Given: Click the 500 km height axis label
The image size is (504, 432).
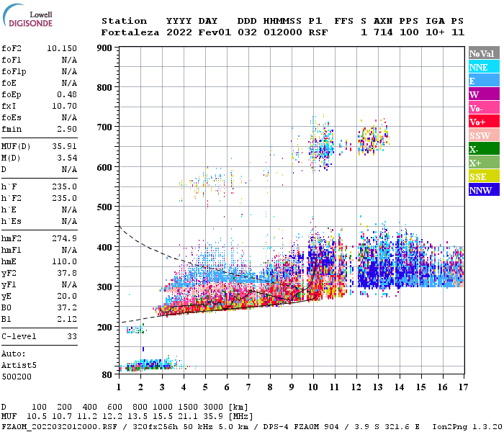Looking at the screenshot, I should 104,207.
